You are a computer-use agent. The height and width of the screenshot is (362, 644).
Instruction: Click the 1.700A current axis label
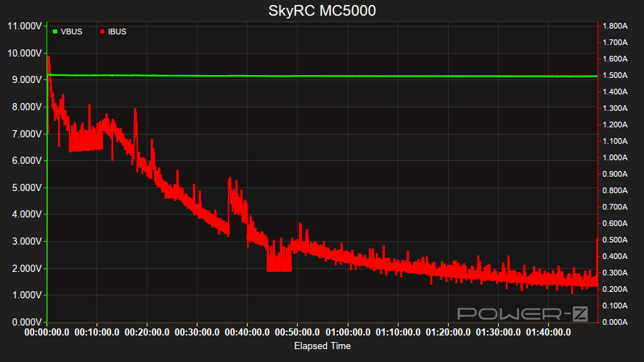[615, 43]
